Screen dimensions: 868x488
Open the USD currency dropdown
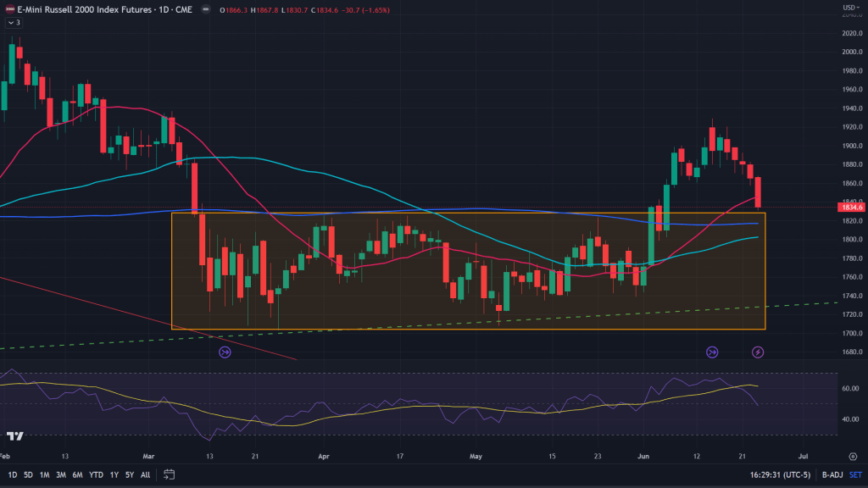click(x=849, y=8)
